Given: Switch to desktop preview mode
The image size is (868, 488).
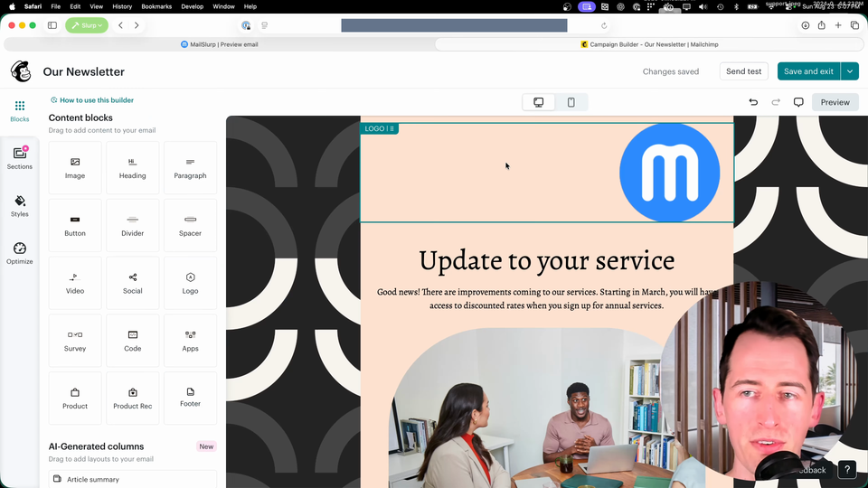Looking at the screenshot, I should tap(538, 102).
